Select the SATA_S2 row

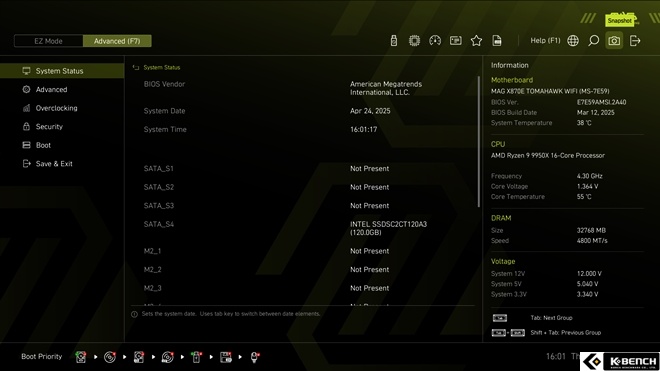[x=303, y=187]
